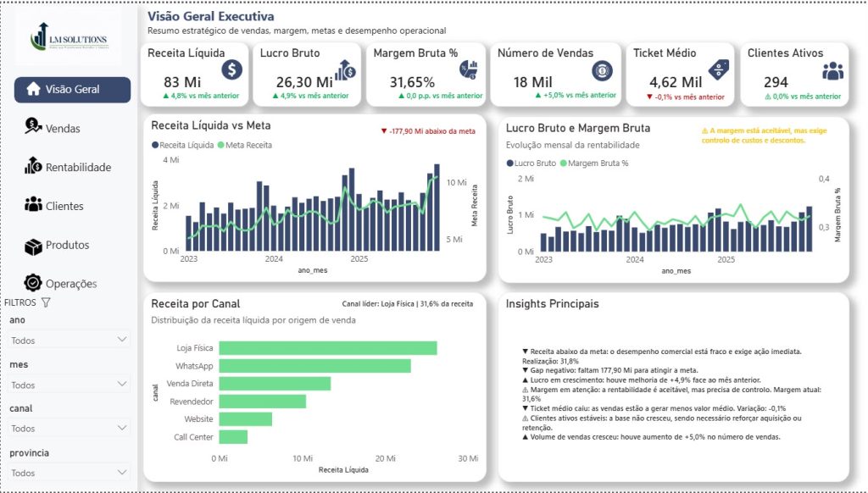Select the Clientes people icon

click(33, 204)
